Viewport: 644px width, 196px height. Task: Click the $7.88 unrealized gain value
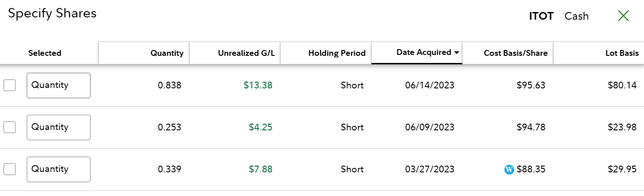click(260, 169)
